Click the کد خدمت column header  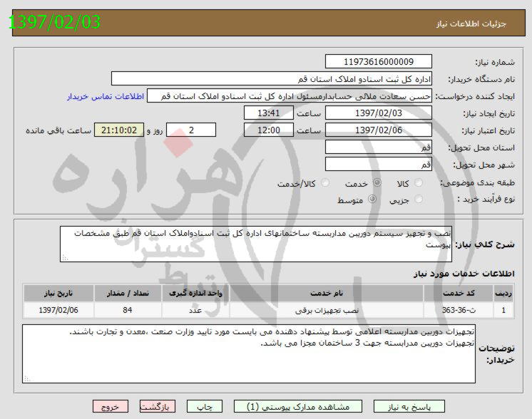pyautogui.click(x=459, y=294)
